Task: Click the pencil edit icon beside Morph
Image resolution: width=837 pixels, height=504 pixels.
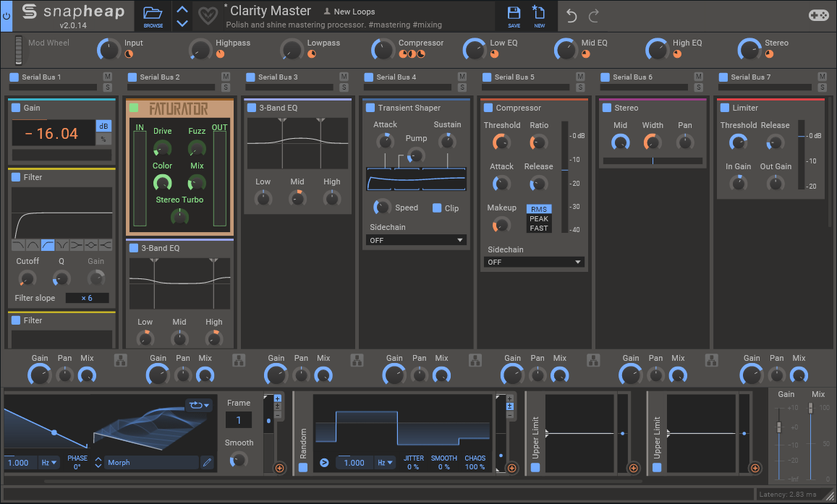Action: coord(208,463)
